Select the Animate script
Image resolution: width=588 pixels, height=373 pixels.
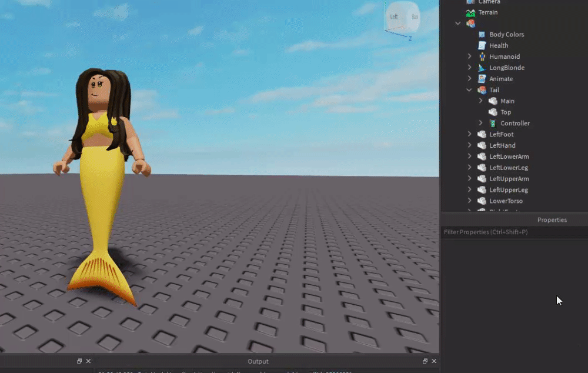[x=501, y=79]
